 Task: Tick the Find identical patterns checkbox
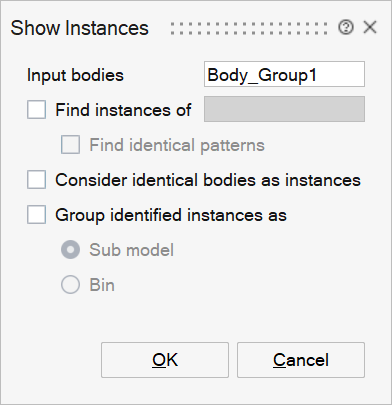[70, 145]
